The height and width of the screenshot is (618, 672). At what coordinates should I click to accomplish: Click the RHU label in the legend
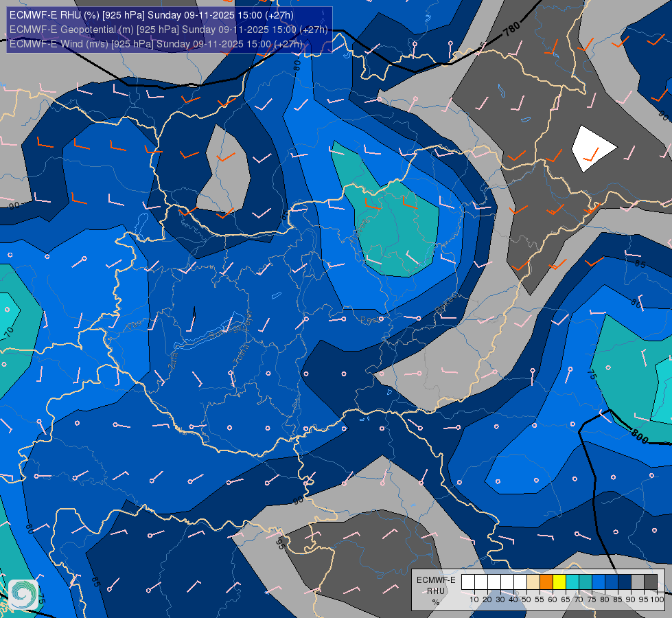click(x=436, y=591)
